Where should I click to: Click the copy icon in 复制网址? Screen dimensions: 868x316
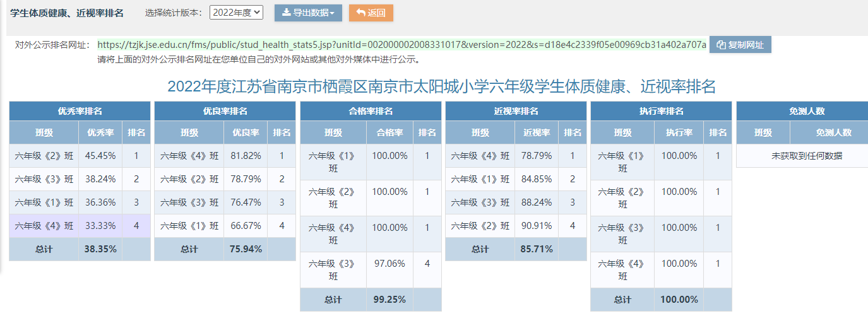[721, 45]
